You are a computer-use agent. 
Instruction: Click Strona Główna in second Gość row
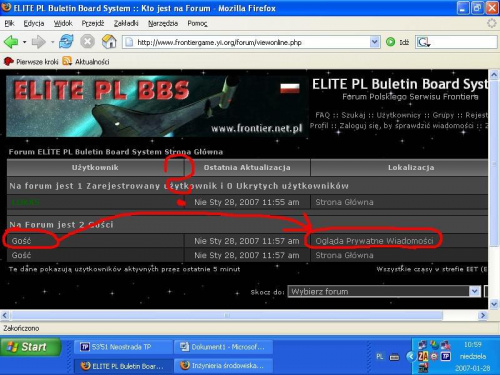pos(344,255)
